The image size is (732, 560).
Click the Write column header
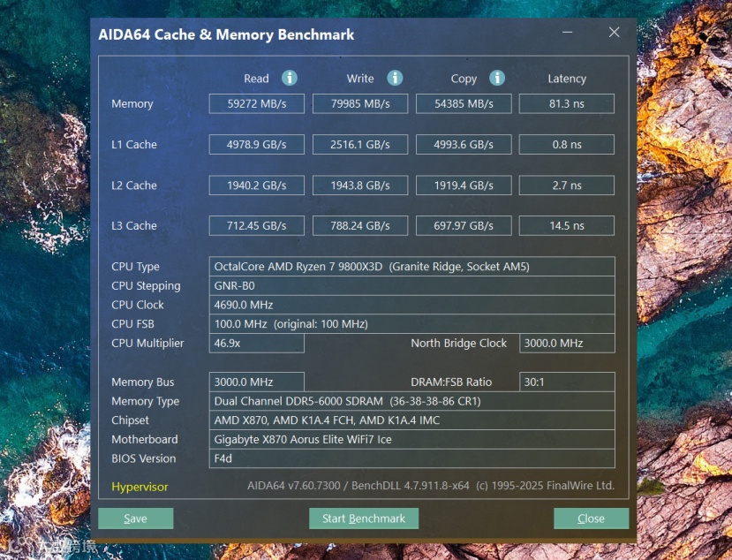[x=360, y=79]
